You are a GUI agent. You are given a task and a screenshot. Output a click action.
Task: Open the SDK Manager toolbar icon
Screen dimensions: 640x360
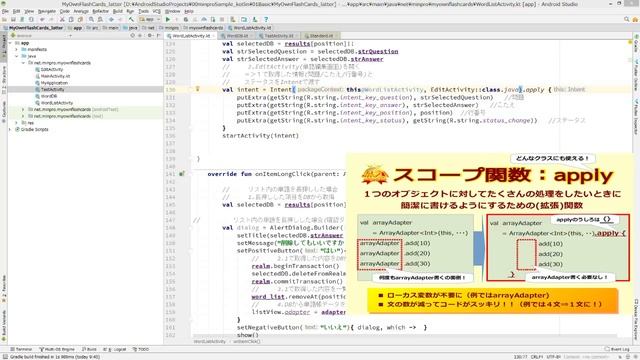point(255,19)
